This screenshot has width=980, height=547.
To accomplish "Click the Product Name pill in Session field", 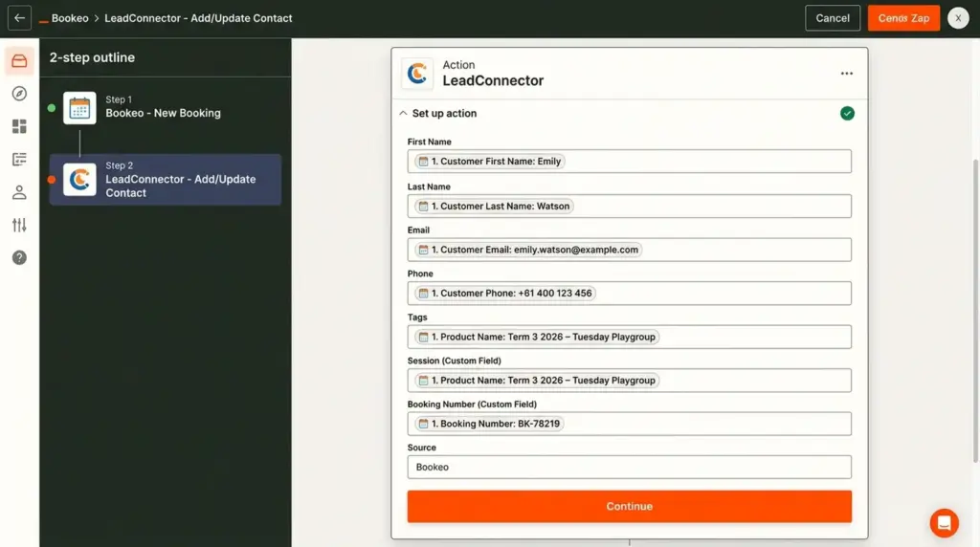I will point(537,381).
